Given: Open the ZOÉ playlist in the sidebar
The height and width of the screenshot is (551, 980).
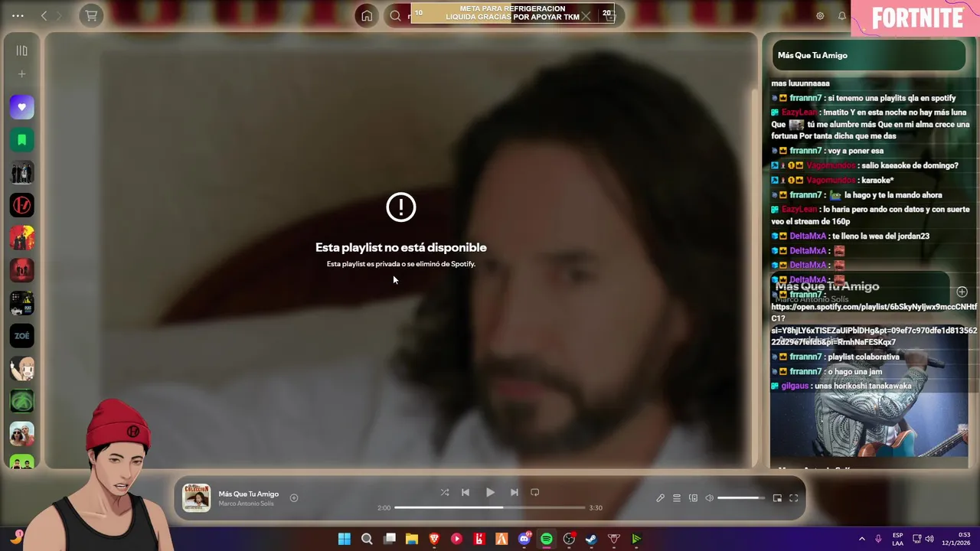Looking at the screenshot, I should click(21, 336).
